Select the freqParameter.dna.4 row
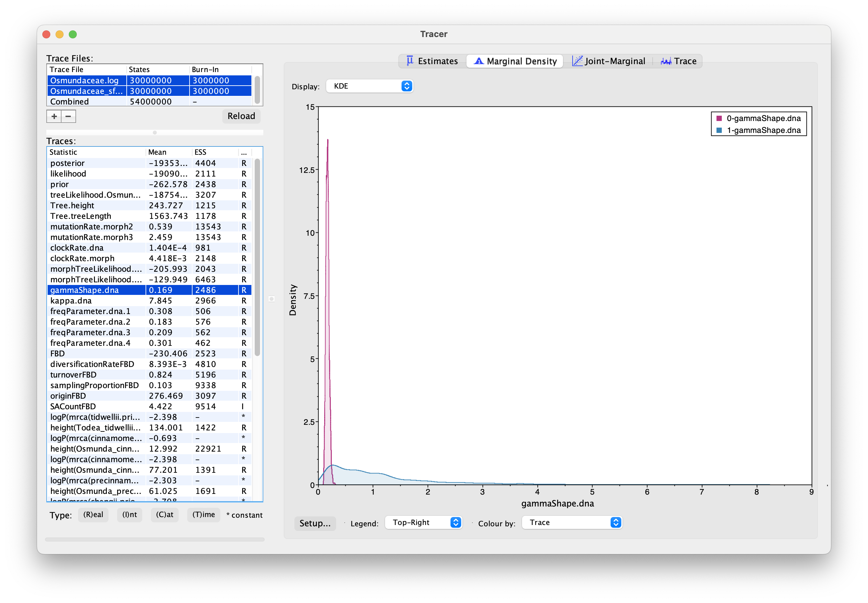Image resolution: width=868 pixels, height=603 pixels. click(149, 343)
